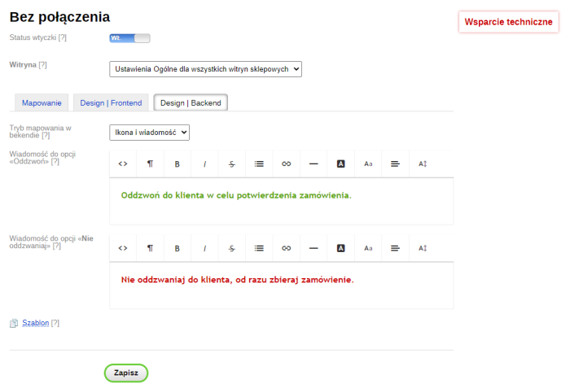Screen dimensions: 570x392
Task: Open the Szablon link
Action: click(x=35, y=323)
